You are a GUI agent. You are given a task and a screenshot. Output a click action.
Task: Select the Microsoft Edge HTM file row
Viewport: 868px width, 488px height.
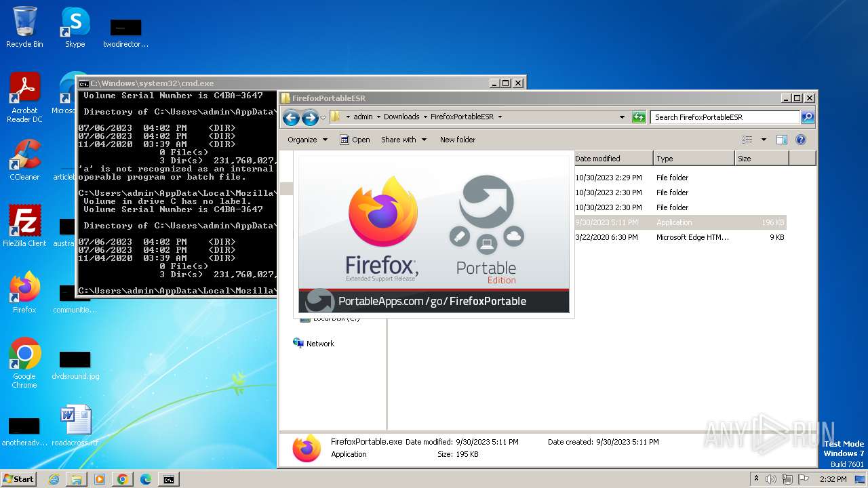point(679,237)
